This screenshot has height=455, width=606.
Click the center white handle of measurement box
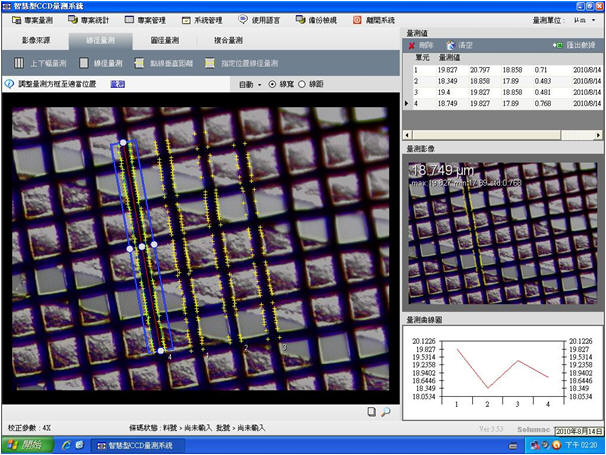coord(142,246)
